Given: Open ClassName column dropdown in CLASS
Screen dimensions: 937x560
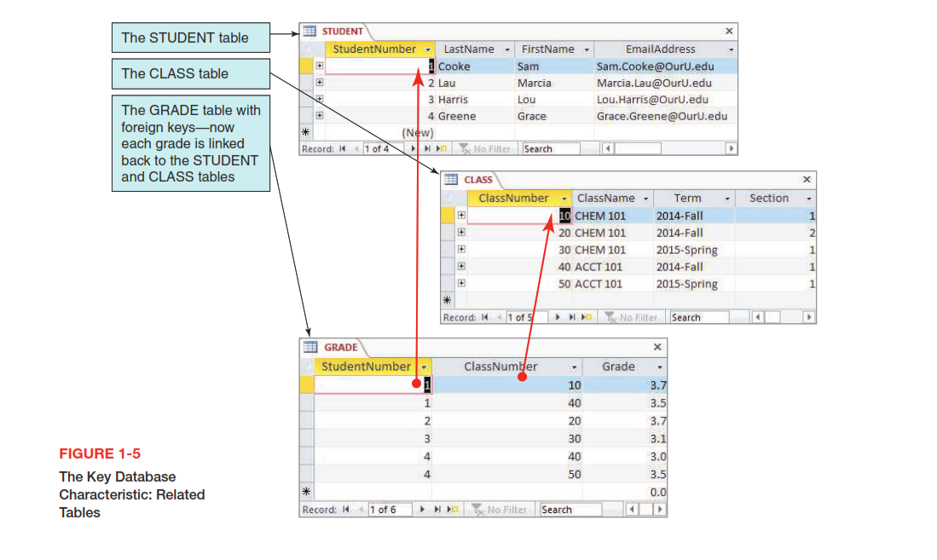Looking at the screenshot, I should 646,199.
